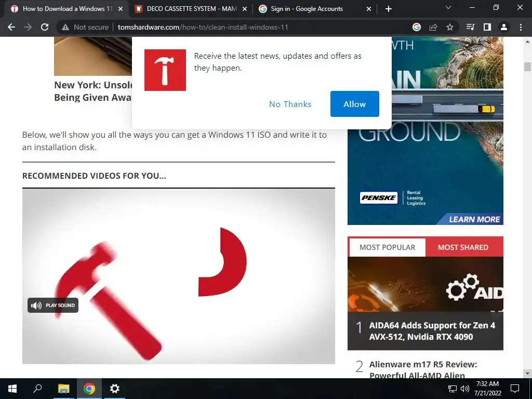The height and width of the screenshot is (399, 532).
Task: Turn on video sound with Play Sound
Action: click(x=53, y=305)
